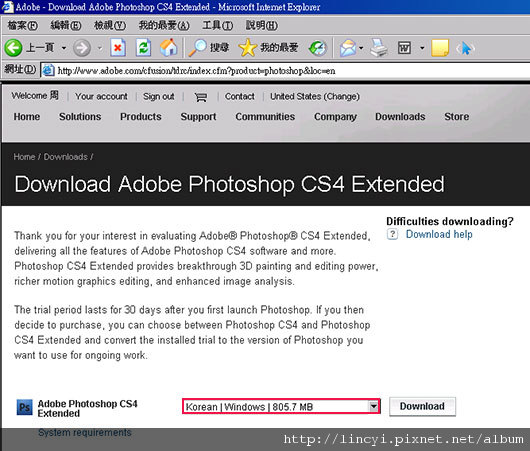
Task: Open the Korean Windows 805.7 MB dropdown
Action: [x=281, y=406]
